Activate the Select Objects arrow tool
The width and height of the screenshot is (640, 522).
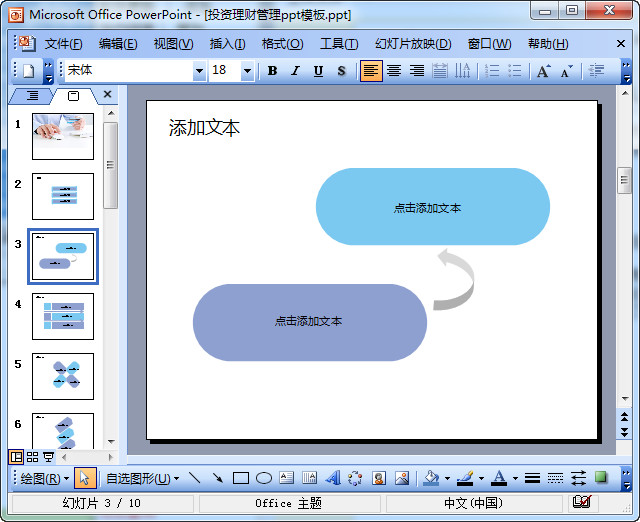click(x=85, y=478)
